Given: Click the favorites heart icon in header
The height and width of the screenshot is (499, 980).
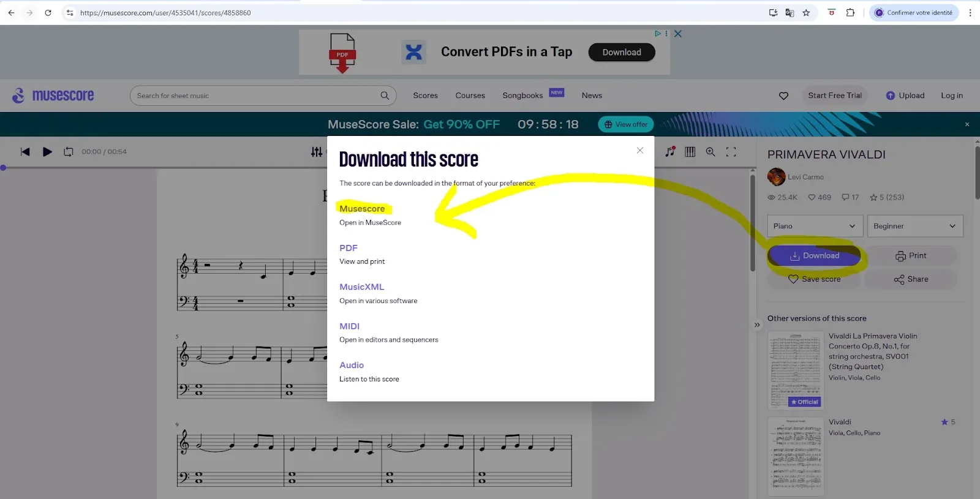Looking at the screenshot, I should [x=783, y=96].
